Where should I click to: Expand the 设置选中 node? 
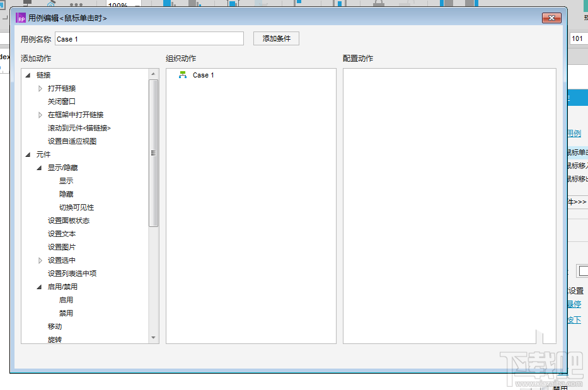(x=40, y=260)
